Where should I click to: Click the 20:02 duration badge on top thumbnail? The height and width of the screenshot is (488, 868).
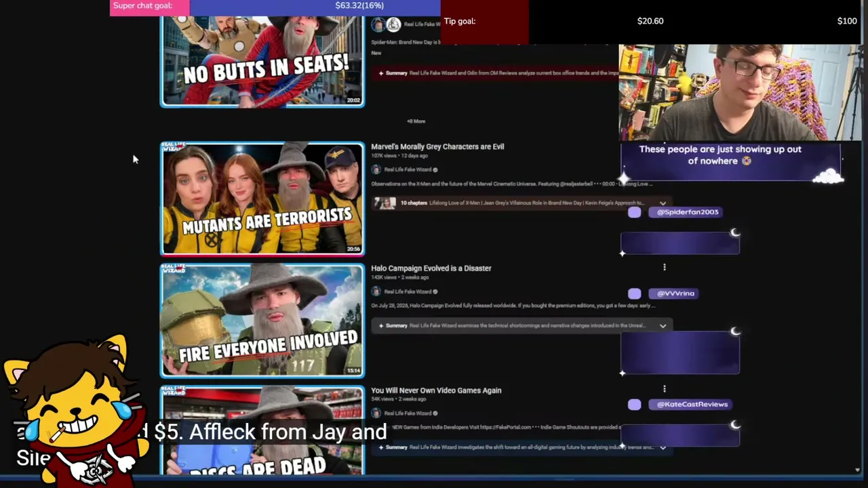[x=354, y=100]
